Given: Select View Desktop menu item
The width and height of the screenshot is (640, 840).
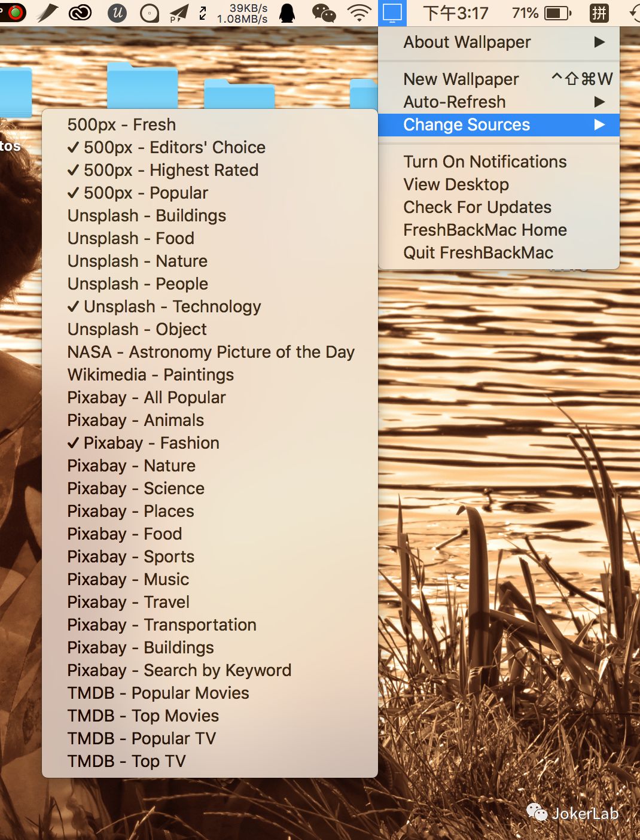Looking at the screenshot, I should click(499, 184).
